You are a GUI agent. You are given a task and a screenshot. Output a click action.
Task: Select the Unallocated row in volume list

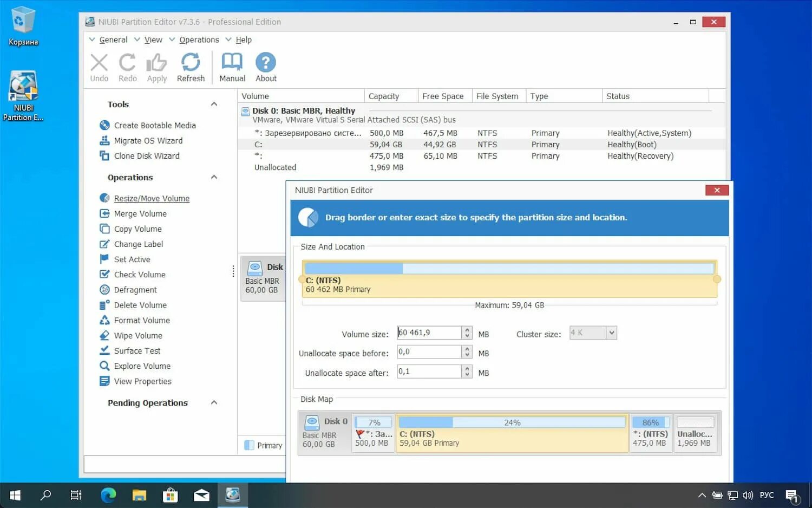coord(481,167)
